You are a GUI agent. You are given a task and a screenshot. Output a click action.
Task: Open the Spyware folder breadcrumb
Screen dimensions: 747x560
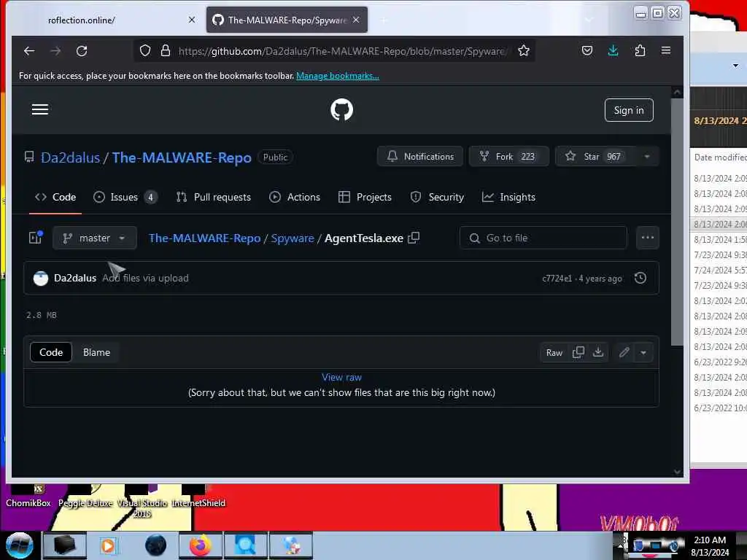(293, 238)
